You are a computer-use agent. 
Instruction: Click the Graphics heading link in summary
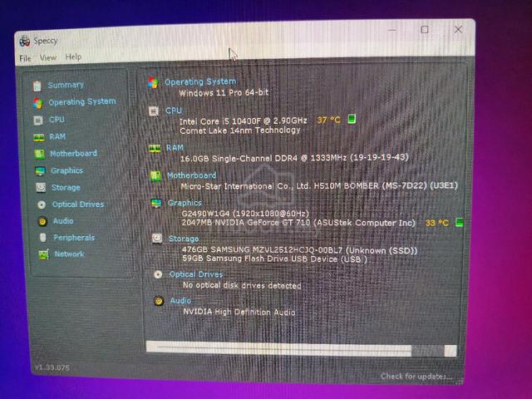pyautogui.click(x=185, y=203)
